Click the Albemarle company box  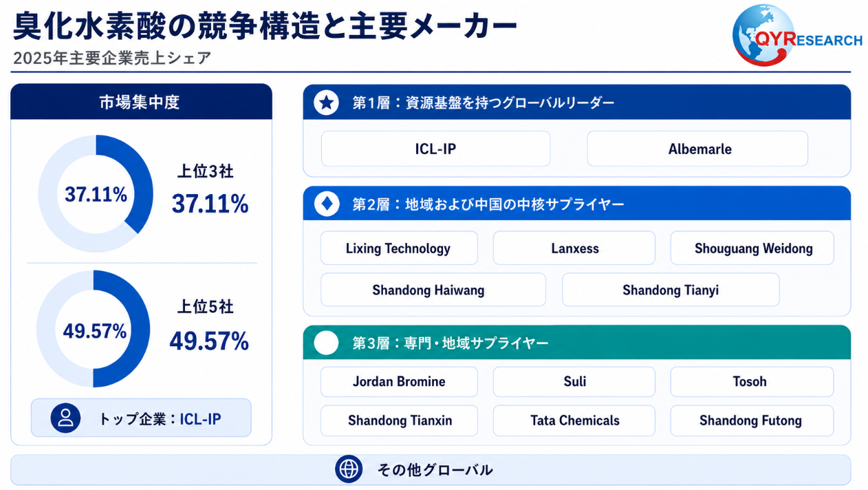pos(697,149)
